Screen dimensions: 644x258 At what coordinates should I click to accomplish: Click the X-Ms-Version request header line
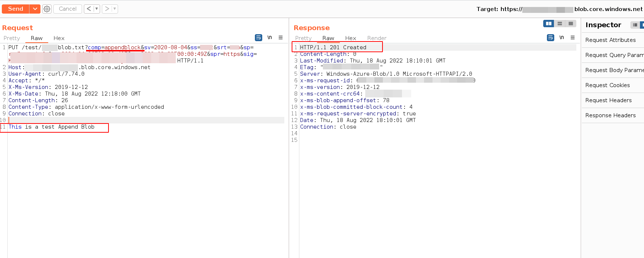pyautogui.click(x=48, y=87)
